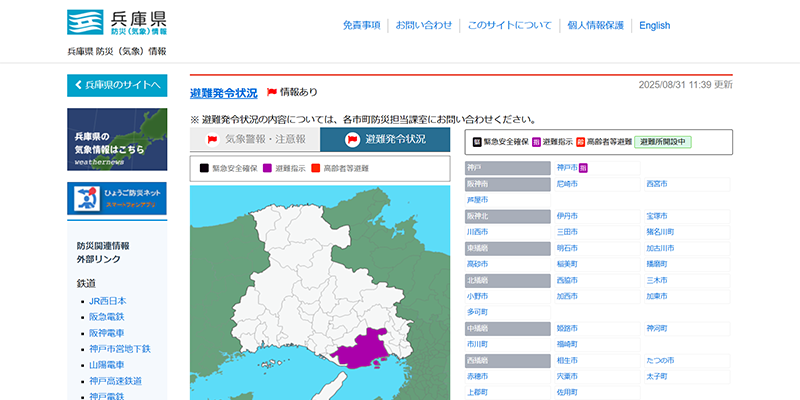The width and height of the screenshot is (800, 400).
Task: Select 神河町 in the city list
Action: click(656, 329)
